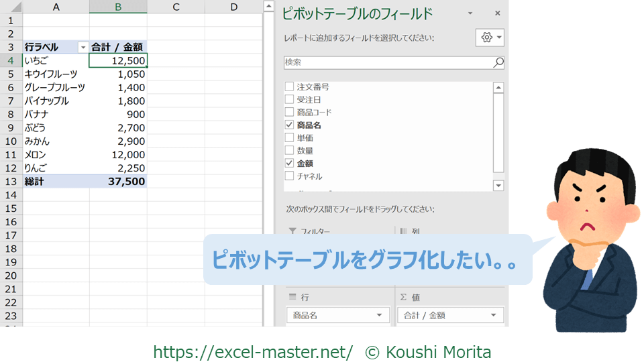Check the 注文番号 field checkbox
The image size is (644, 362).
[289, 87]
